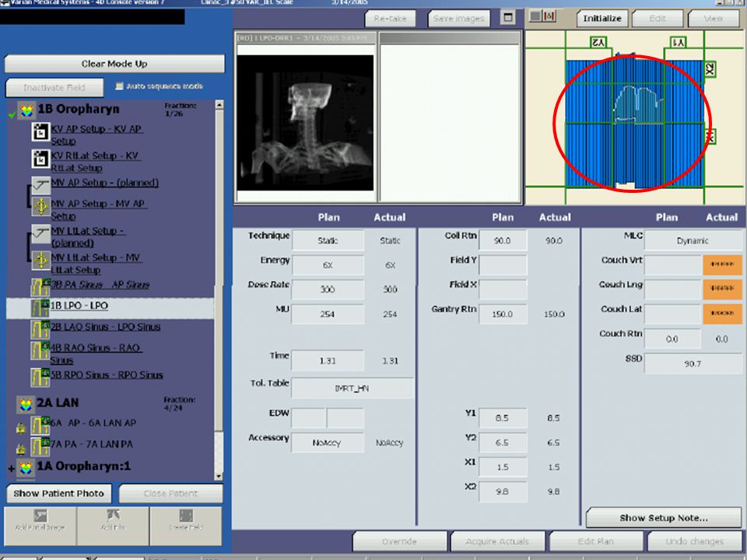Click the Inactivate Field button

[x=54, y=88]
